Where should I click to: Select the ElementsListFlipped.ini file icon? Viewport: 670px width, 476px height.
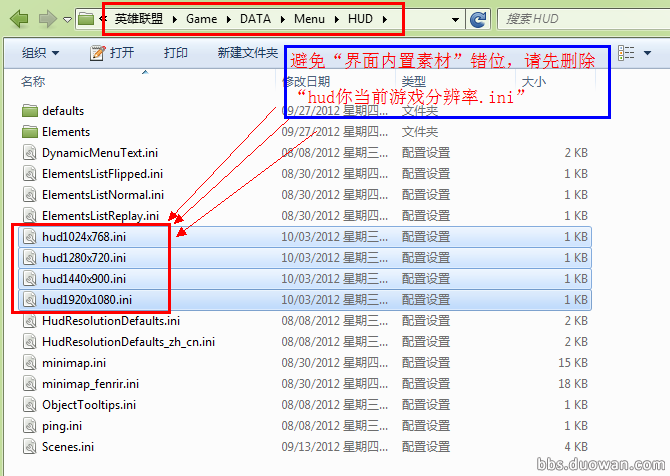pyautogui.click(x=29, y=173)
